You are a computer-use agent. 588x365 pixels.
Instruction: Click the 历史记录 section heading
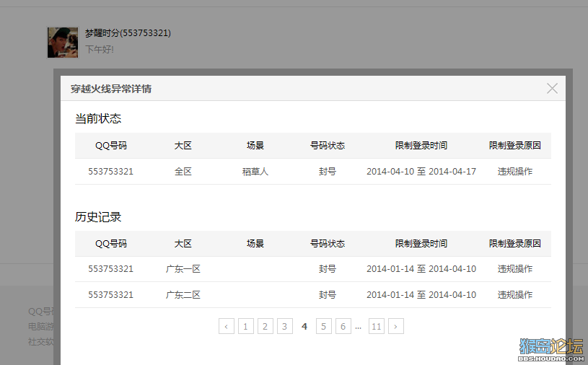click(98, 217)
